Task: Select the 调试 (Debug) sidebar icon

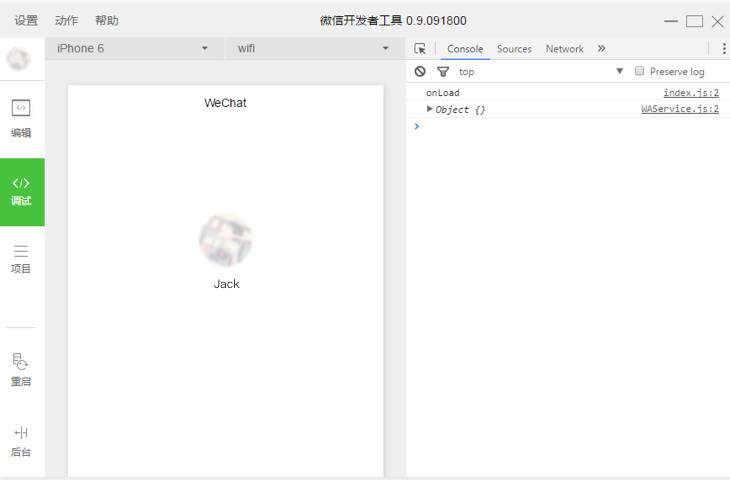Action: 21,191
